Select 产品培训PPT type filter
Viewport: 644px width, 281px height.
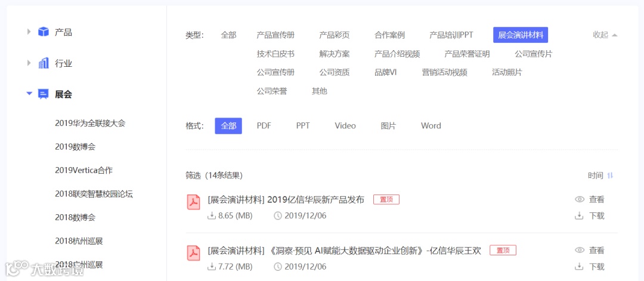[x=451, y=35]
